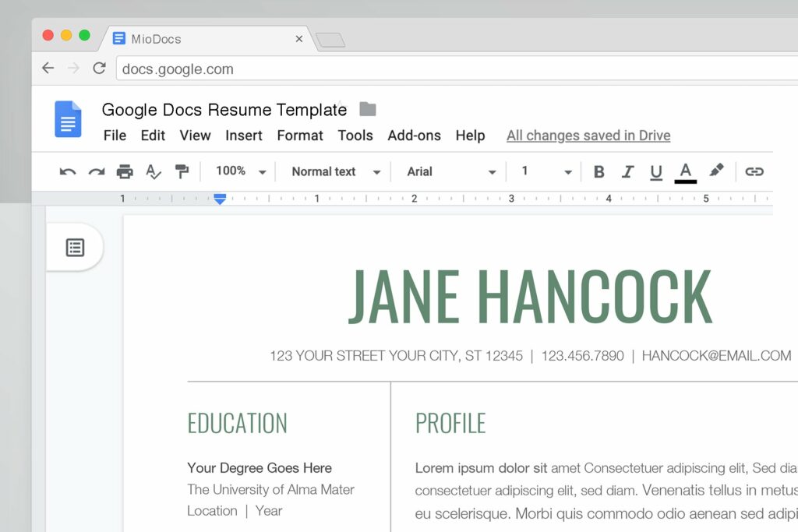The image size is (798, 532).
Task: Click the street address text line
Action: [x=396, y=355]
